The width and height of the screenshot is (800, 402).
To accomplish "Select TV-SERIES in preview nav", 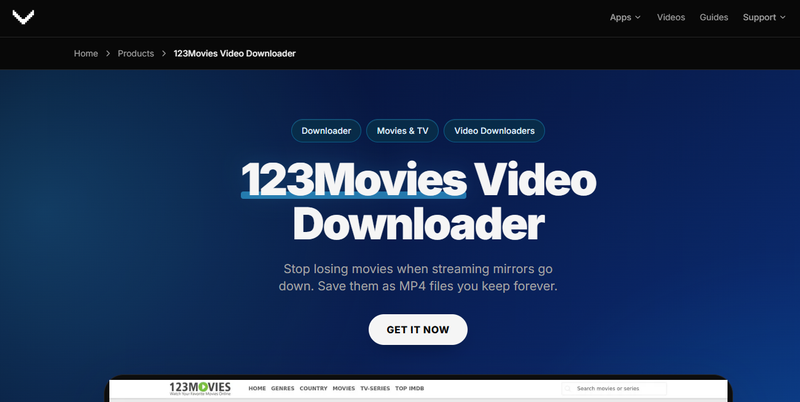I will point(375,389).
